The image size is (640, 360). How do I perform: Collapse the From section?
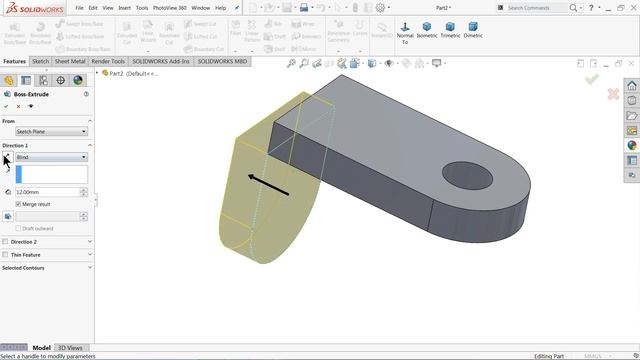coord(90,121)
